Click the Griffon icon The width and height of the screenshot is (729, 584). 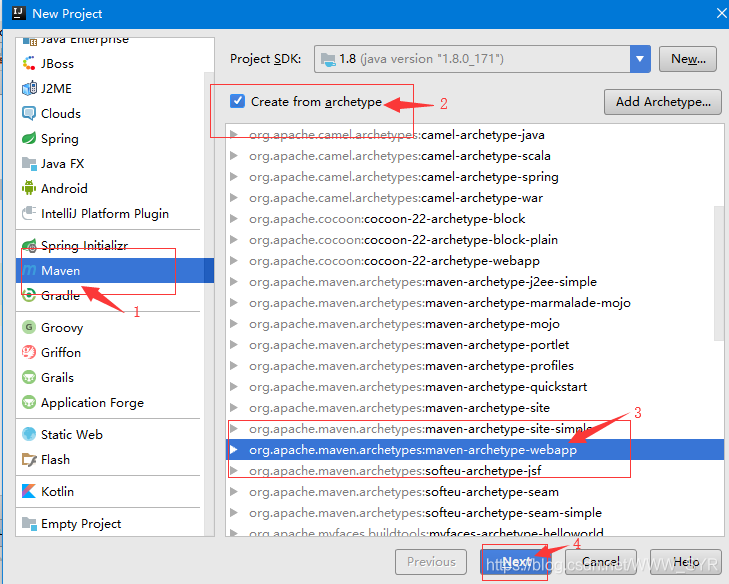(x=29, y=352)
